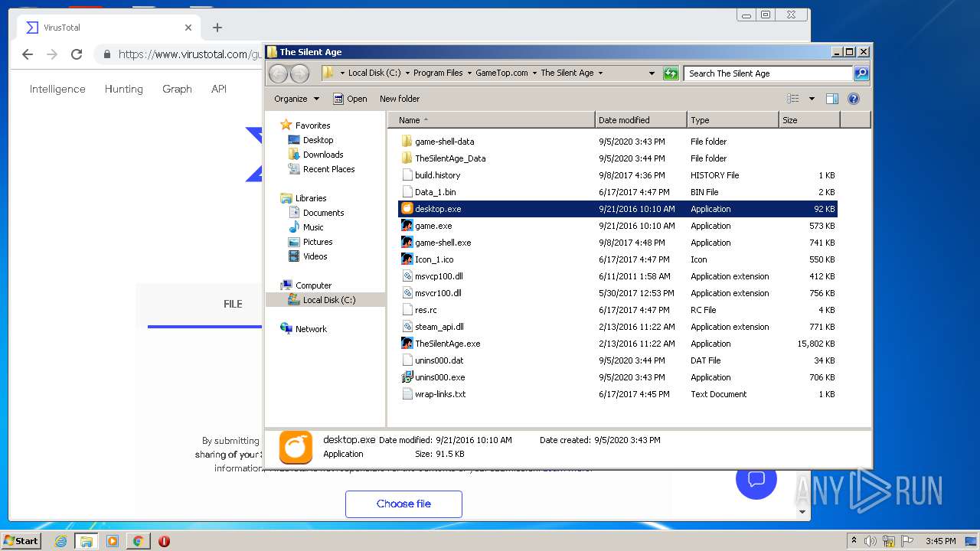Select the msvcp100.dll file icon
The height and width of the screenshot is (551, 980).
(x=407, y=276)
